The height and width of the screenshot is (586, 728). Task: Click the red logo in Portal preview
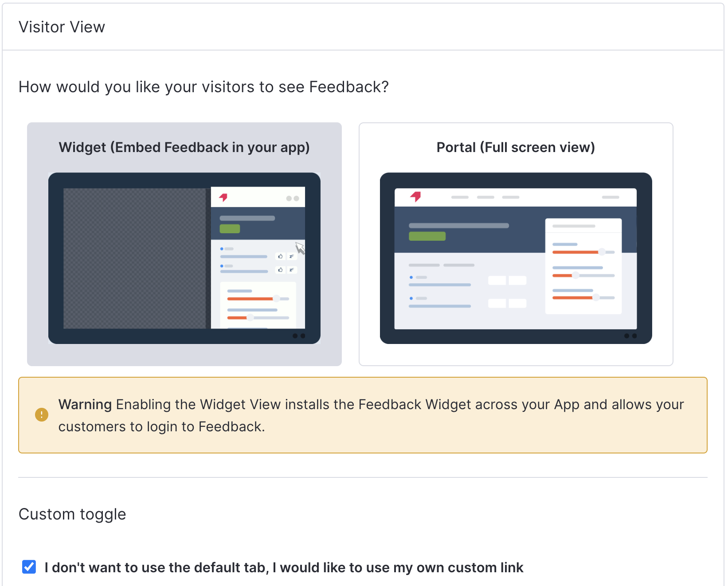pyautogui.click(x=415, y=196)
